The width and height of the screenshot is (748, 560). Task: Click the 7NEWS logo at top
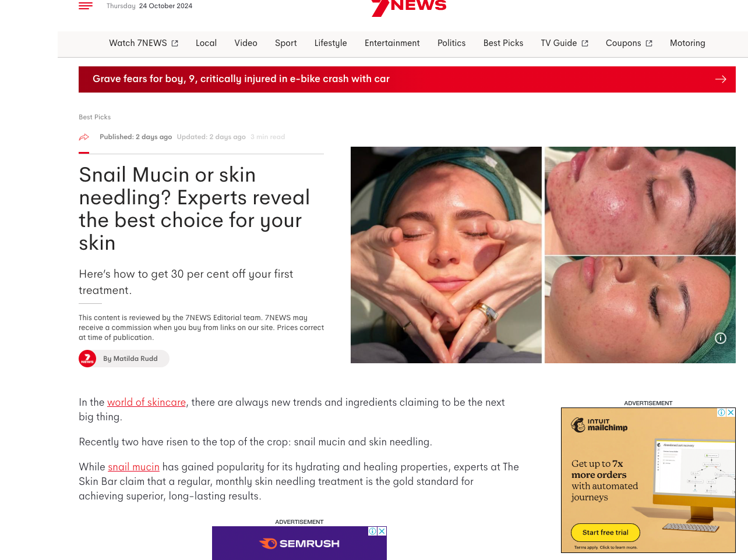(x=409, y=7)
